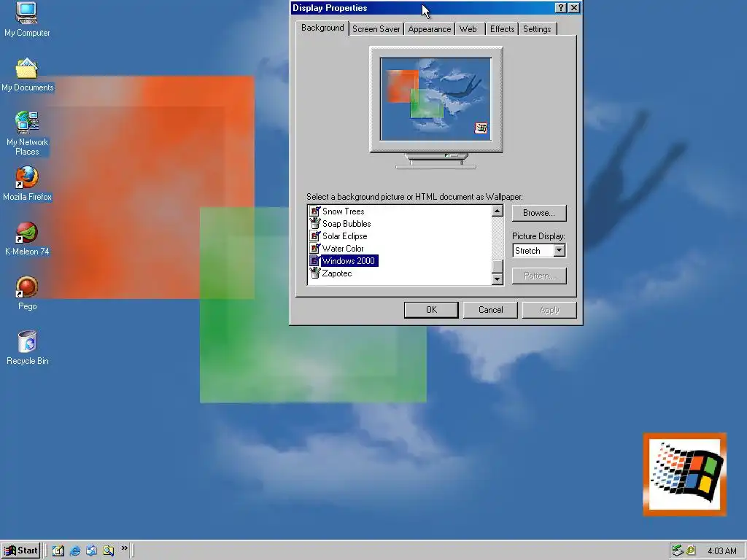
Task: Click the Windows logo desktop item
Action: click(x=684, y=474)
